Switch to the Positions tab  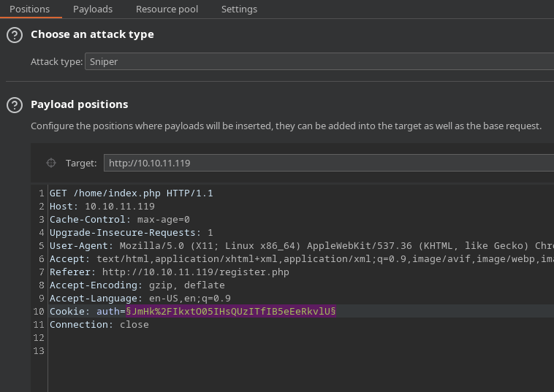pyautogui.click(x=29, y=9)
